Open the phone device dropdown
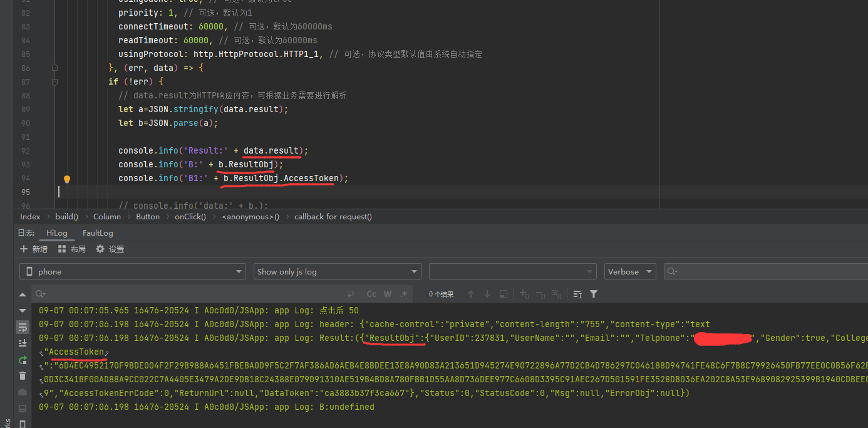The height and width of the screenshot is (428, 868). pos(132,271)
